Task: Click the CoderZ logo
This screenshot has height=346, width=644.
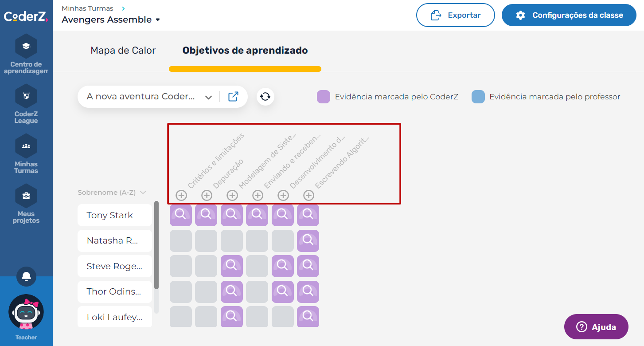Action: click(26, 16)
